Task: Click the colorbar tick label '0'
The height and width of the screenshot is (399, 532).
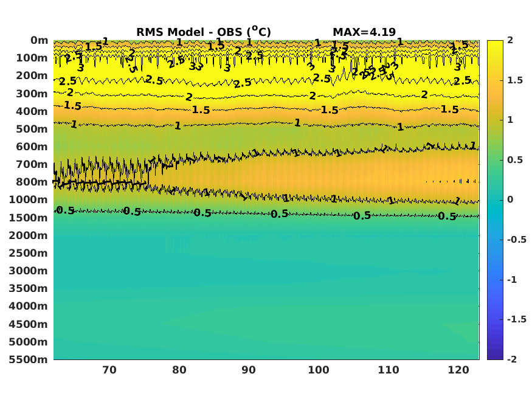Action: [x=510, y=199]
